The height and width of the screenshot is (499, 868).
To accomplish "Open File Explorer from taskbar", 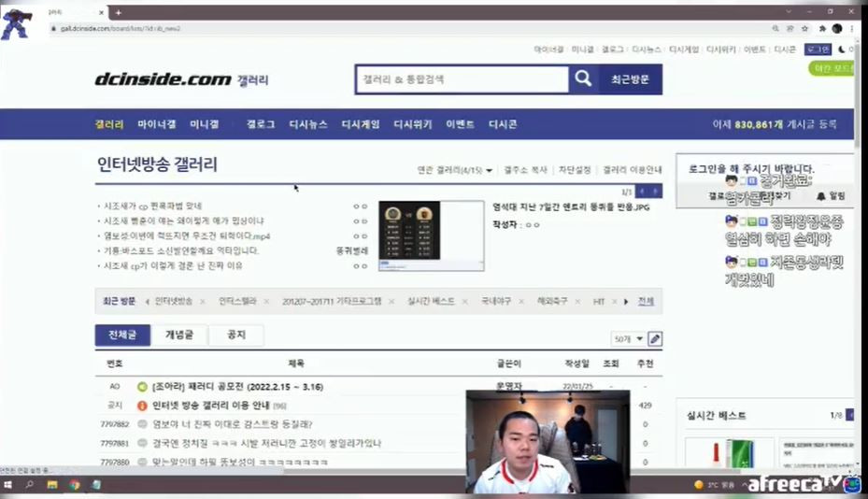I will click(x=52, y=485).
